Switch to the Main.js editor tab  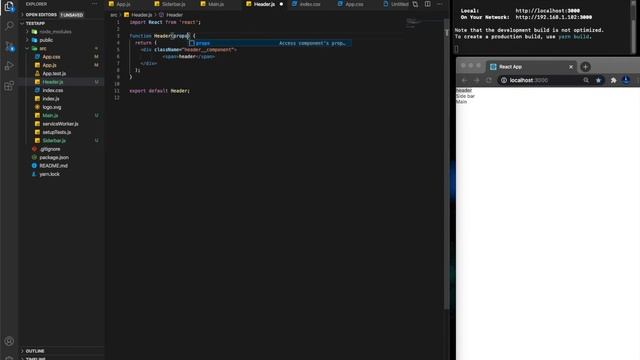point(216,4)
